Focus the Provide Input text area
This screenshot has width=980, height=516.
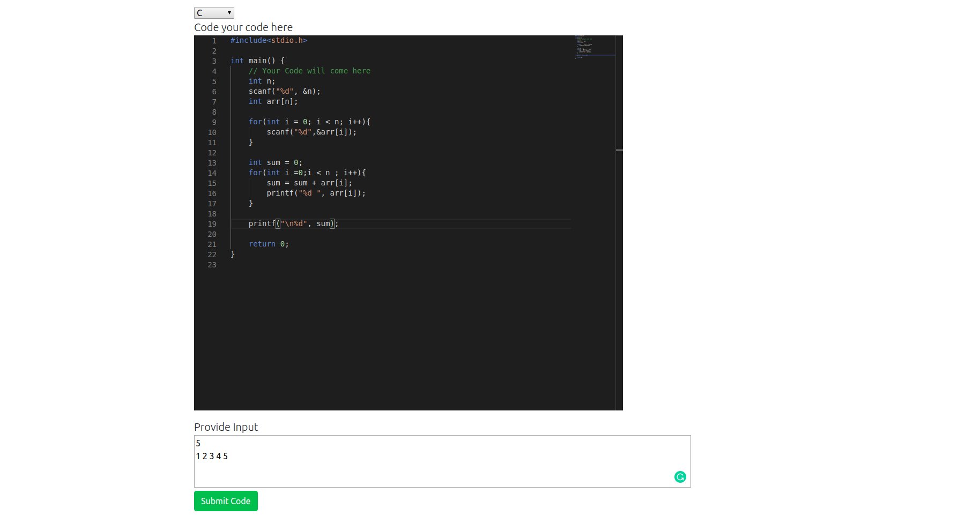442,461
